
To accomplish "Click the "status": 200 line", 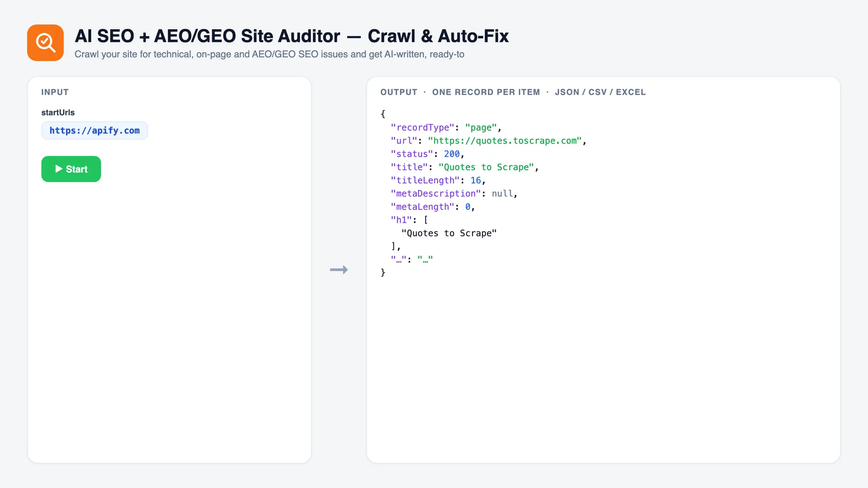I will [x=427, y=154].
